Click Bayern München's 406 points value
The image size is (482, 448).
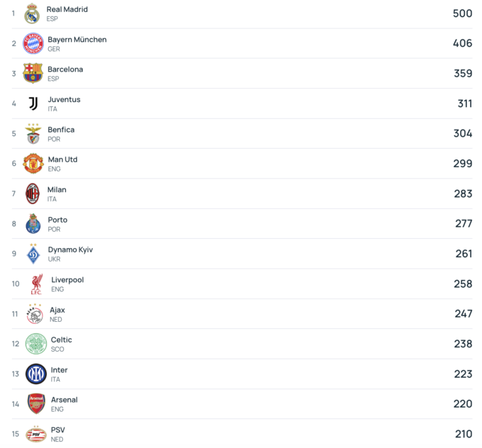point(462,43)
